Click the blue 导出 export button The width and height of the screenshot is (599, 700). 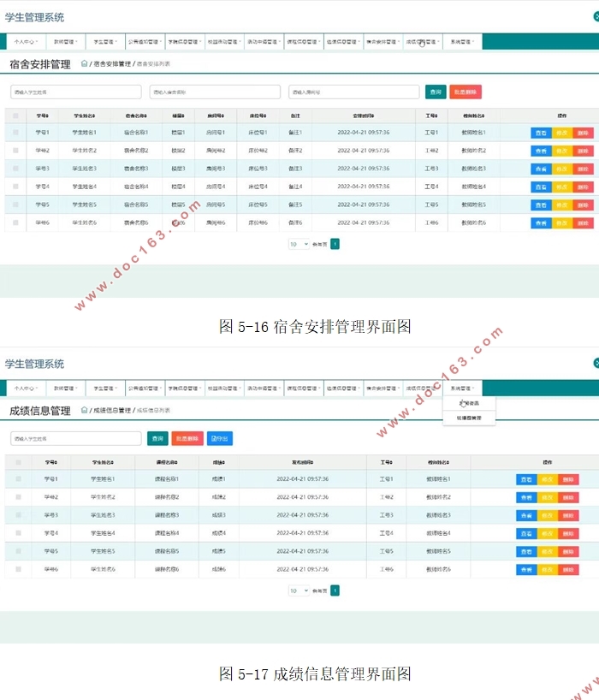[220, 438]
